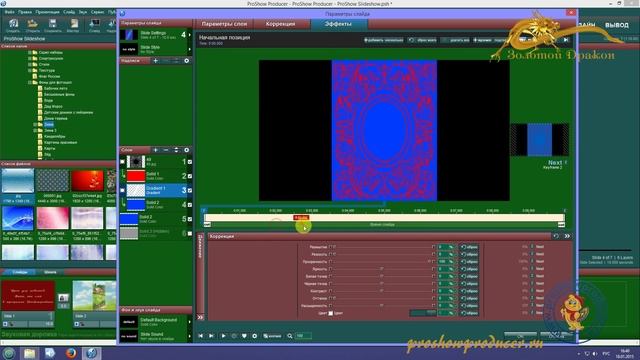
Task: Click the Слайд toolbar icon in main window
Action: pos(94,25)
